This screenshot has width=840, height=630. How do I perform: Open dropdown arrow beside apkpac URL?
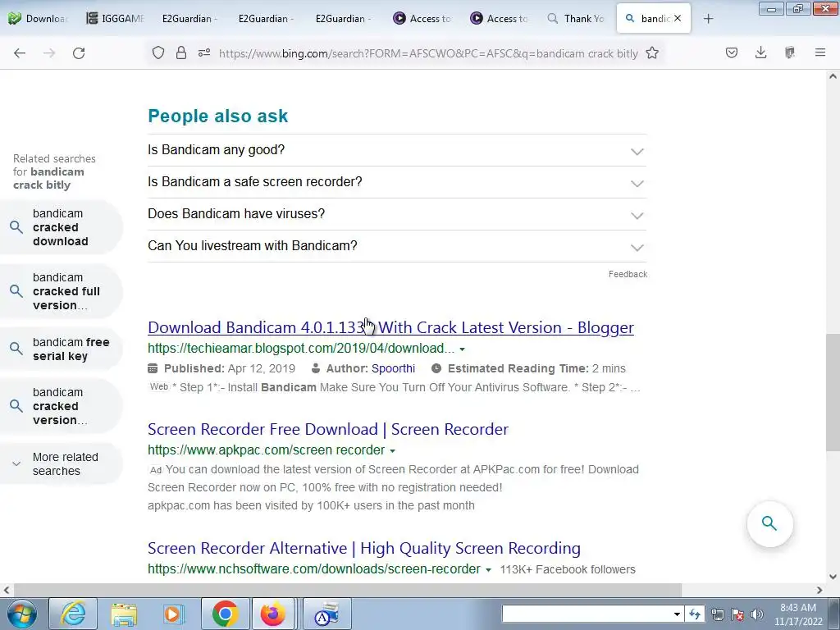[393, 451]
